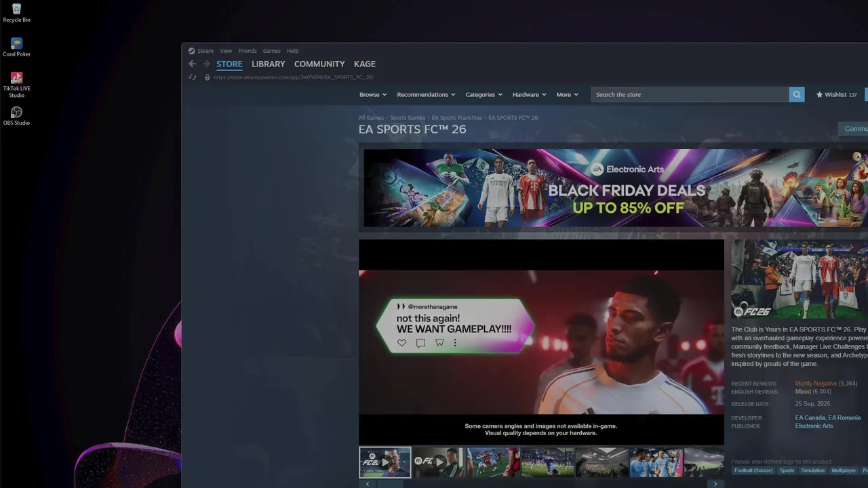Viewport: 868px width, 488px height.
Task: Open the Steam menu
Action: tap(205, 51)
